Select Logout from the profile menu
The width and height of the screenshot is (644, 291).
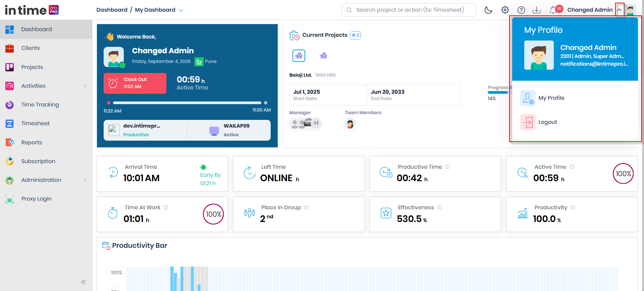(539, 122)
